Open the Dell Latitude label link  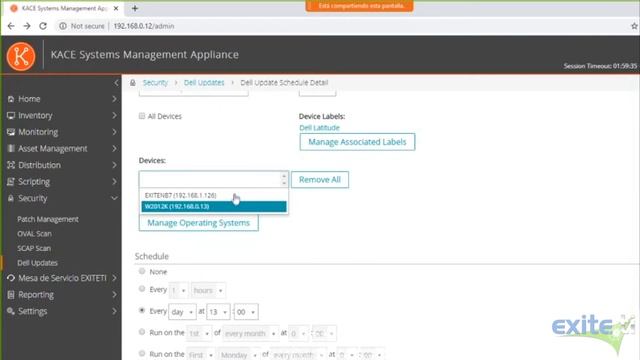tap(319, 128)
